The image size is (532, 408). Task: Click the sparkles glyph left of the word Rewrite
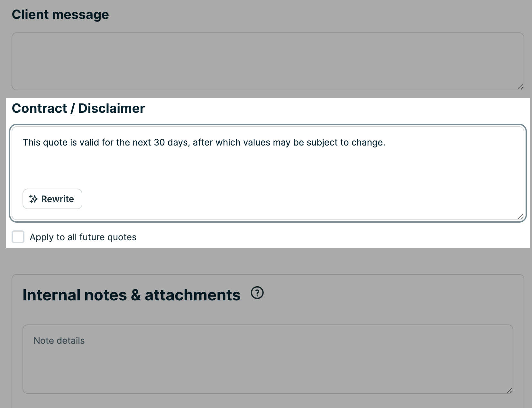[33, 199]
